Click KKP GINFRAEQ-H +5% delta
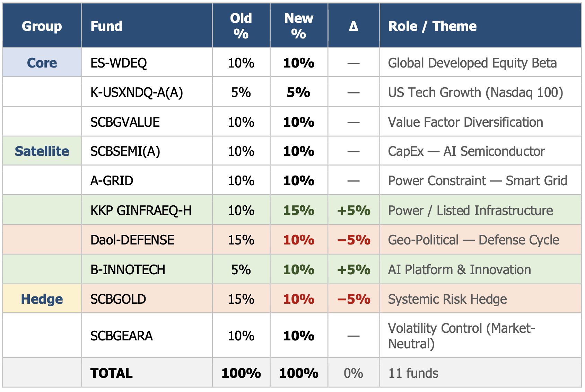The height and width of the screenshot is (392, 585). click(353, 210)
